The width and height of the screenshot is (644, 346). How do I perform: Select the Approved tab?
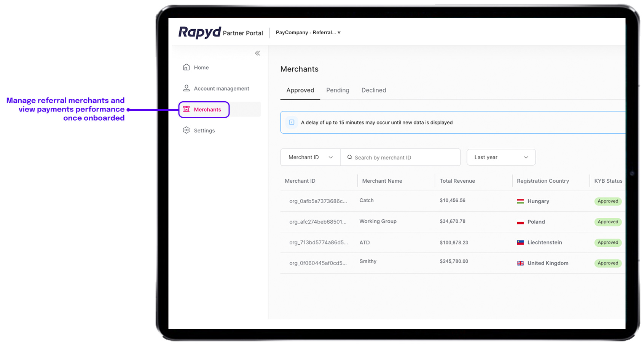[300, 90]
